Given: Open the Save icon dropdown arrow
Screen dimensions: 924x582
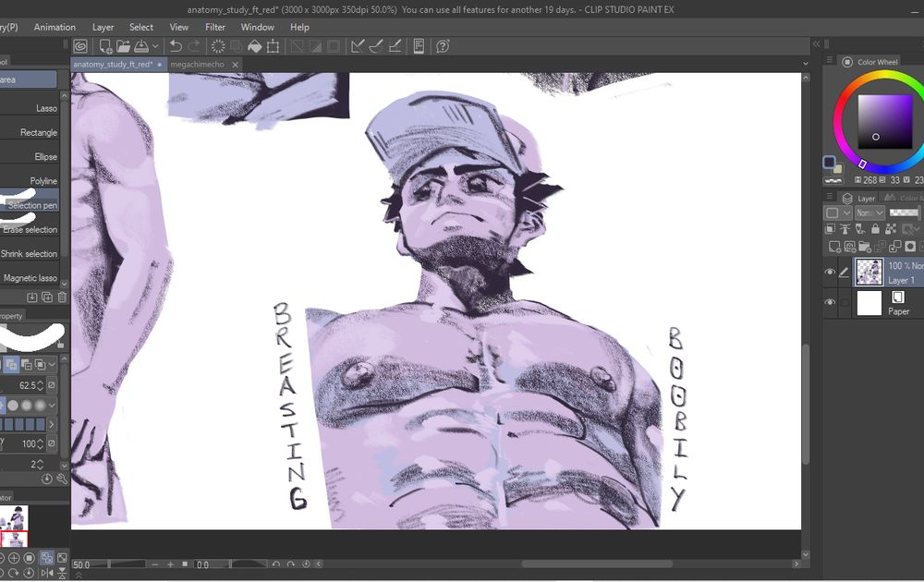Looking at the screenshot, I should (x=155, y=46).
